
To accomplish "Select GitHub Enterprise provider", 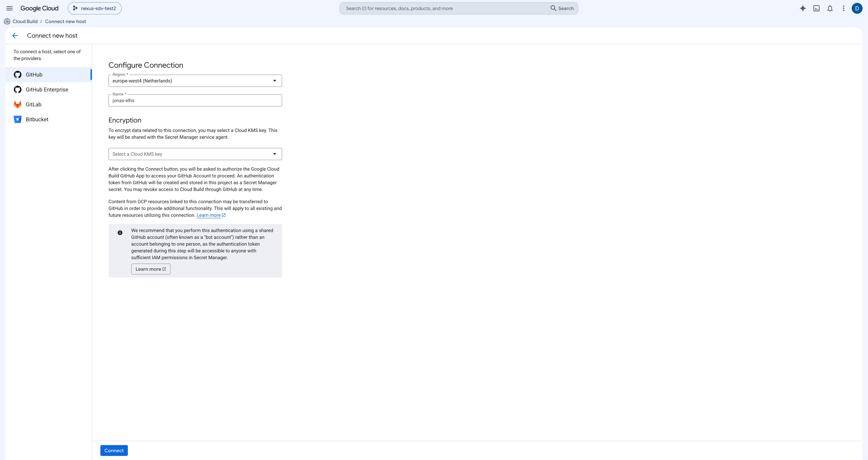I will [48, 89].
